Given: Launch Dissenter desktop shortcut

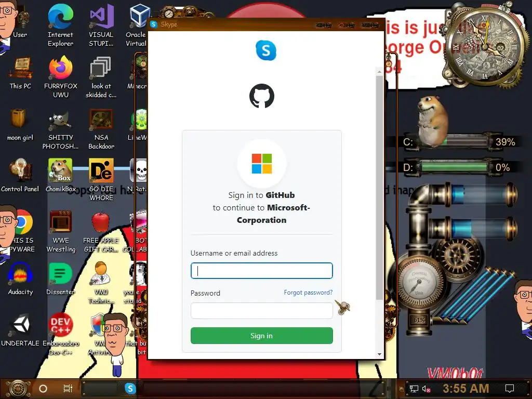Looking at the screenshot, I should (60, 279).
